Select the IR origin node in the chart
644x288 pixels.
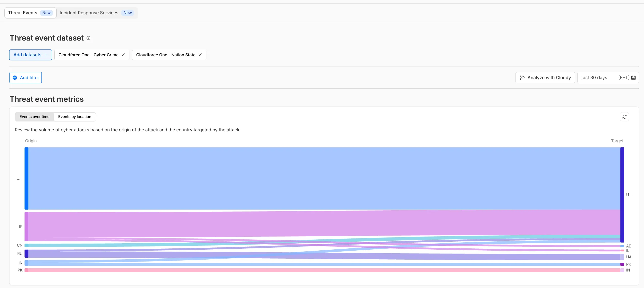pos(26,227)
